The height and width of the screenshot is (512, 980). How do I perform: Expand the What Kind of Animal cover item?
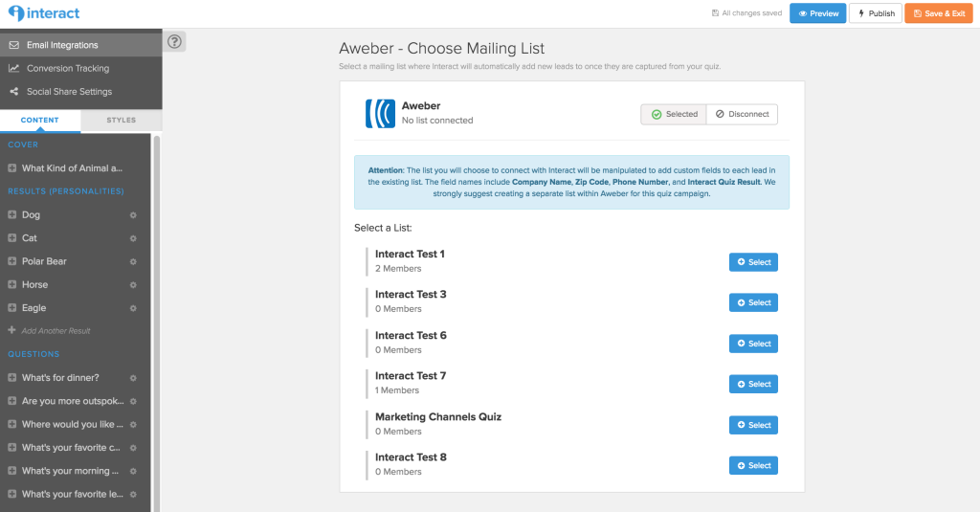(11, 168)
